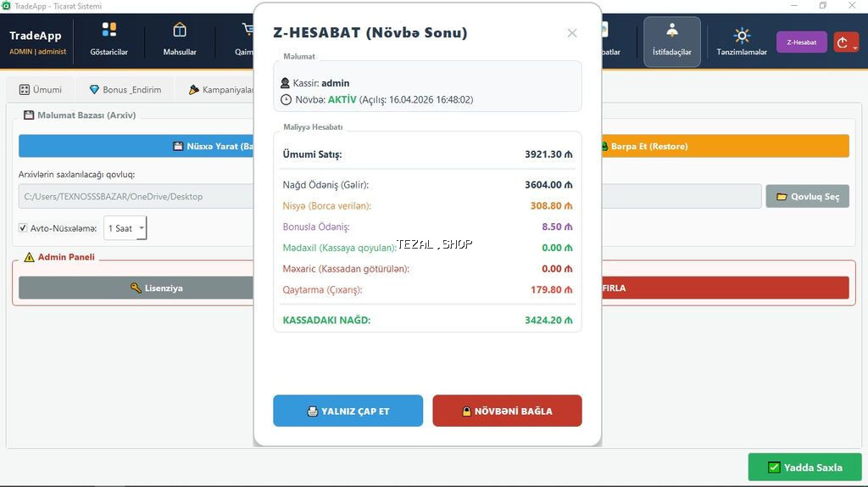Close the Z-HESABAT dialog
This screenshot has height=487, width=868.
[x=572, y=33]
